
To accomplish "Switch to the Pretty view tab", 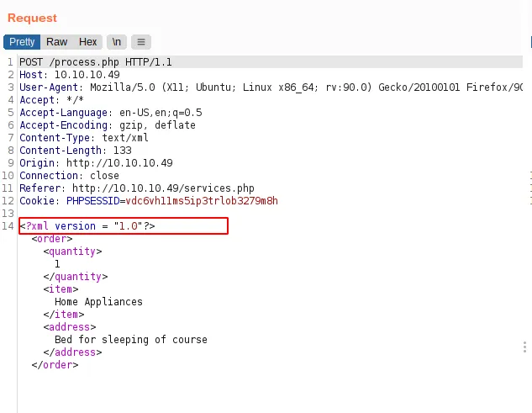I will click(x=22, y=41).
